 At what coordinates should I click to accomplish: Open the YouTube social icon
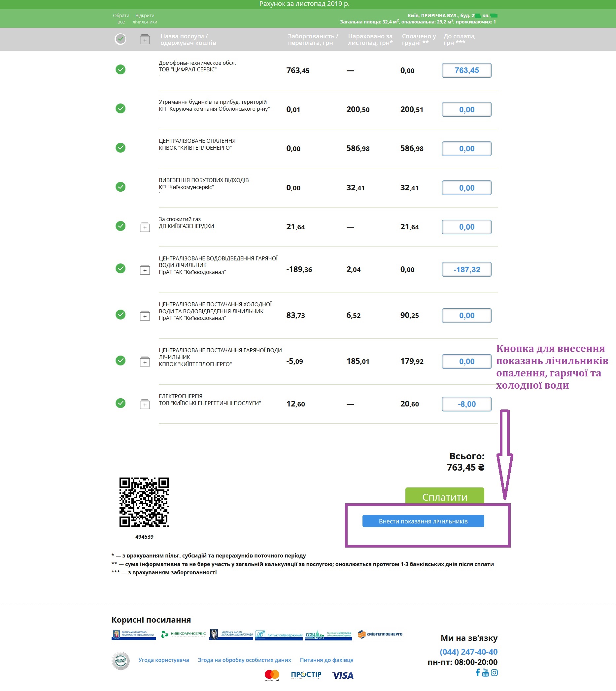tap(485, 672)
